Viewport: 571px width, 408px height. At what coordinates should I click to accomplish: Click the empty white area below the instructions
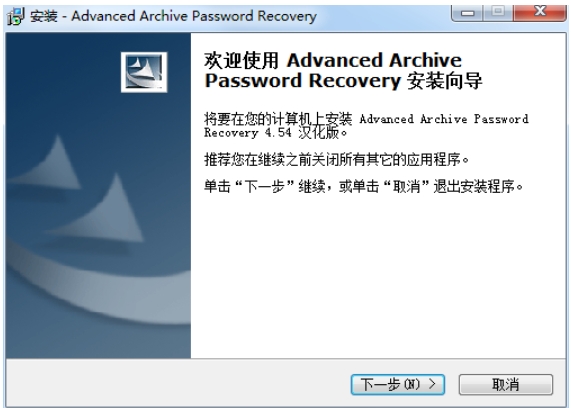pos(378,277)
